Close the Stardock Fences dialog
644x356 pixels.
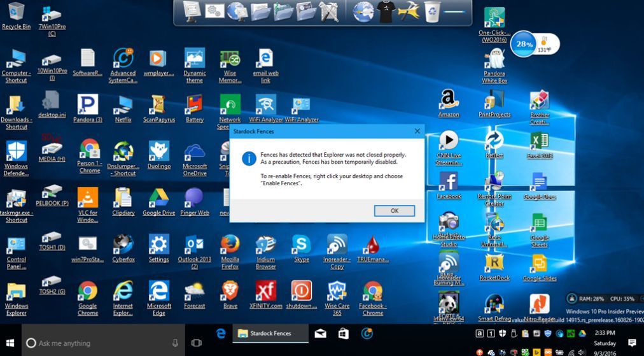point(417,131)
